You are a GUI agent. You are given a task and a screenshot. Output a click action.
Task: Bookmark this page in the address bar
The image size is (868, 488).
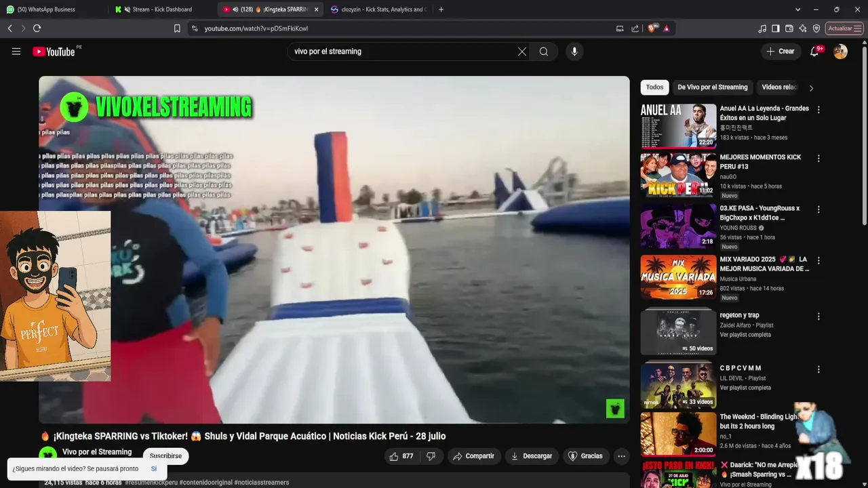pyautogui.click(x=177, y=28)
